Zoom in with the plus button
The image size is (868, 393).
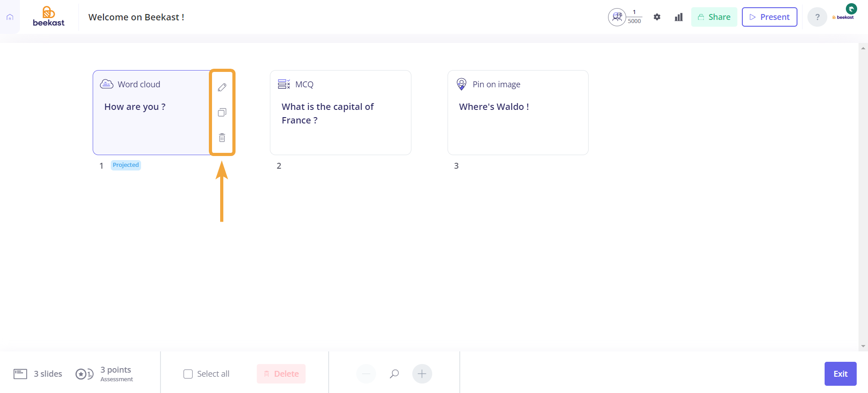422,374
